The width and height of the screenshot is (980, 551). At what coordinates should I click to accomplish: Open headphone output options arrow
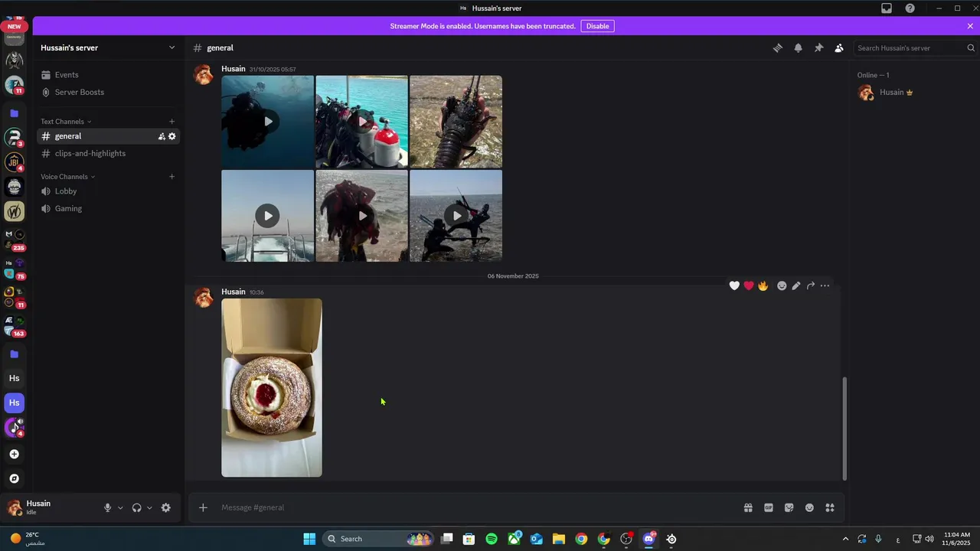point(149,508)
